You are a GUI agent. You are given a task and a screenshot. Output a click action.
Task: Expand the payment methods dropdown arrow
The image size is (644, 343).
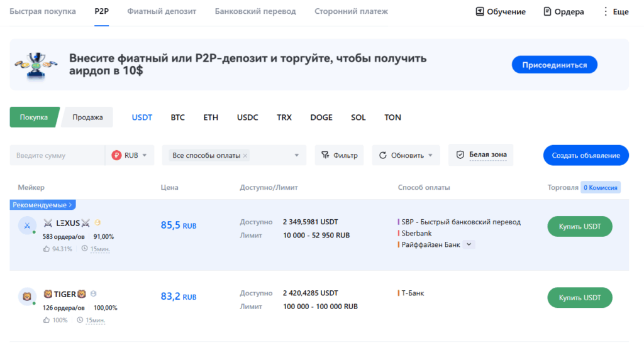[x=297, y=156]
